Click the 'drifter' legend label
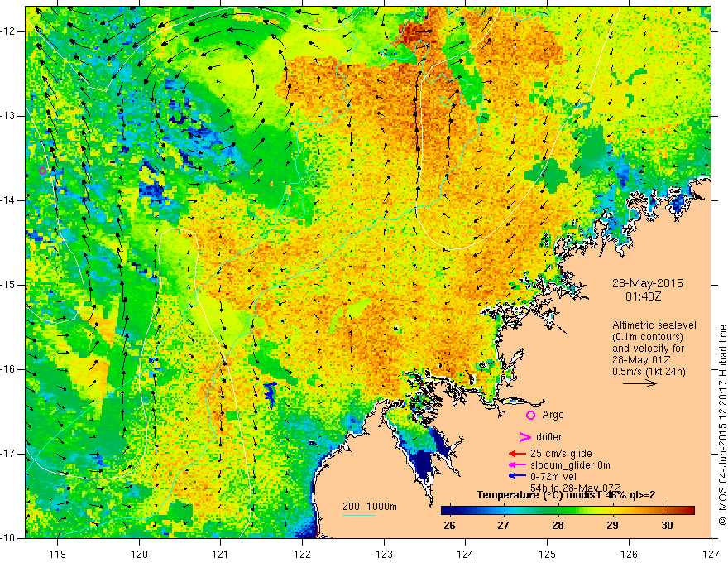Viewport: 728px width, 563px height. pos(548,437)
